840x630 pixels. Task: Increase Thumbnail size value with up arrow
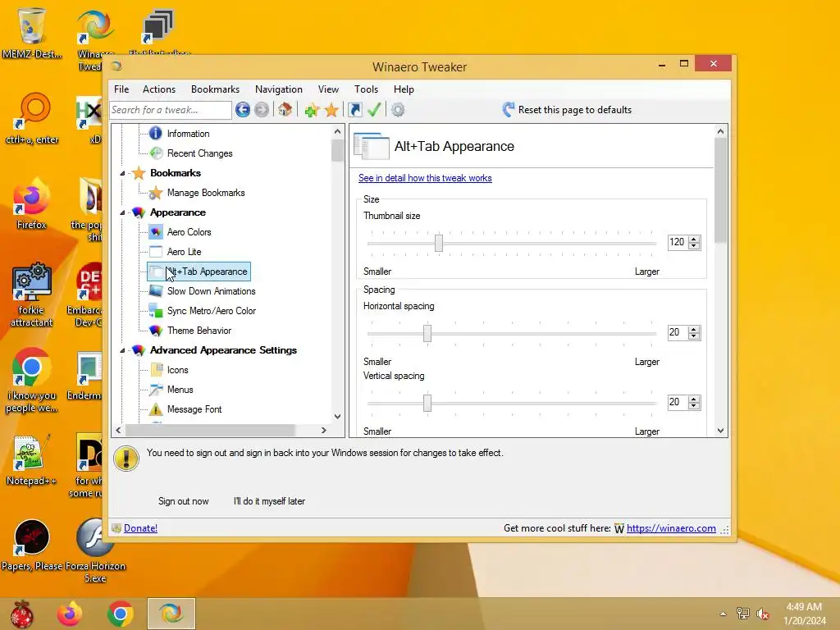694,239
